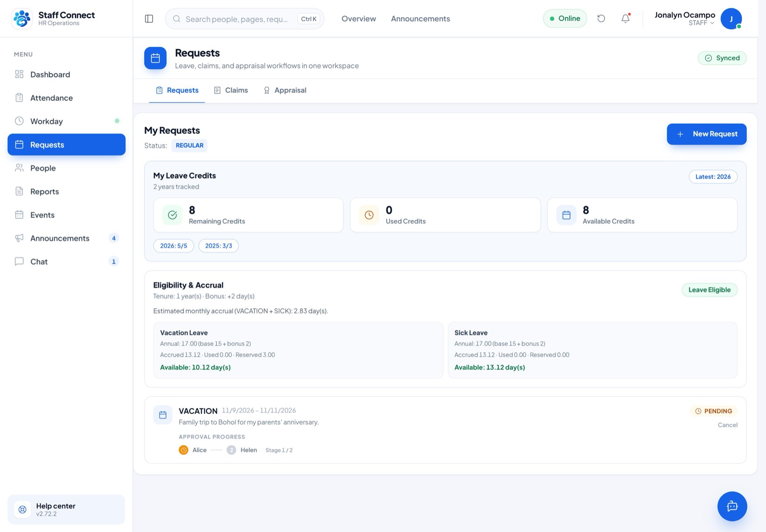The width and height of the screenshot is (766, 532).
Task: Click Alice's pending approval stage icon
Action: pyautogui.click(x=183, y=450)
